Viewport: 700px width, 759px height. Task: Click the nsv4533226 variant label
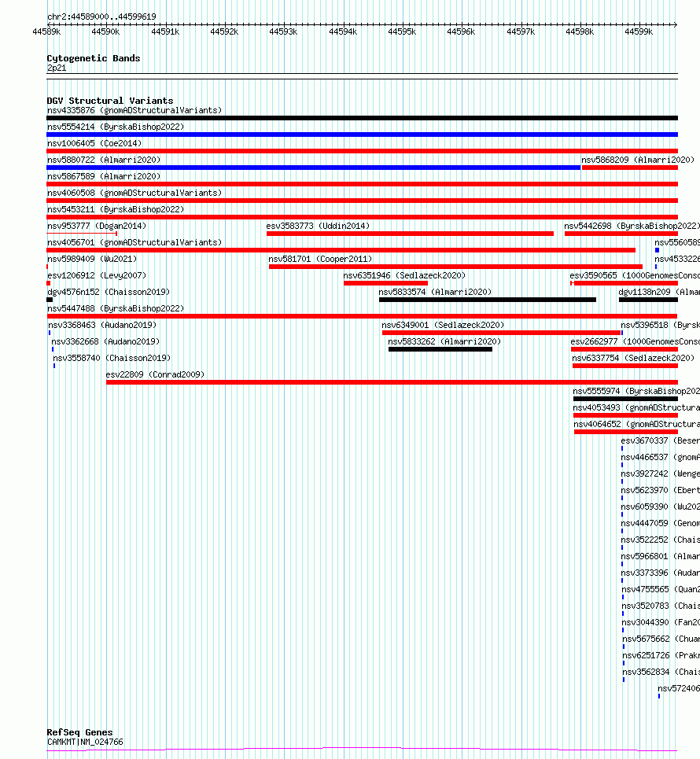677,259
